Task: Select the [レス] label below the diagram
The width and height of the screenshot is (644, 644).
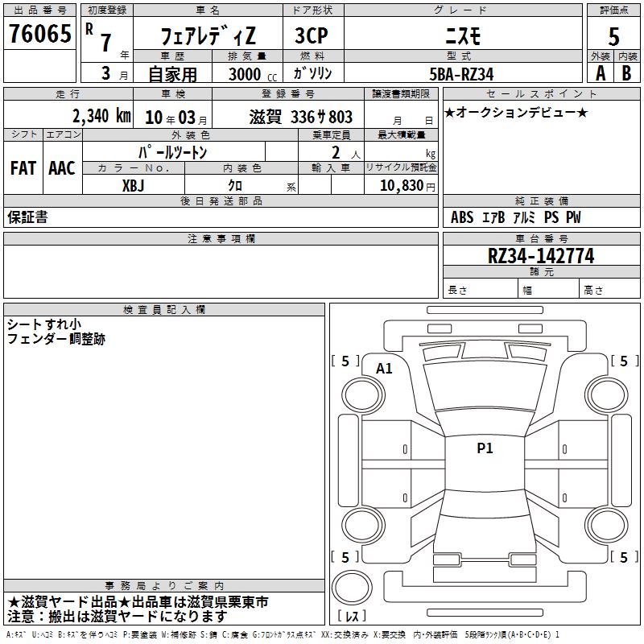Action: pos(352,617)
